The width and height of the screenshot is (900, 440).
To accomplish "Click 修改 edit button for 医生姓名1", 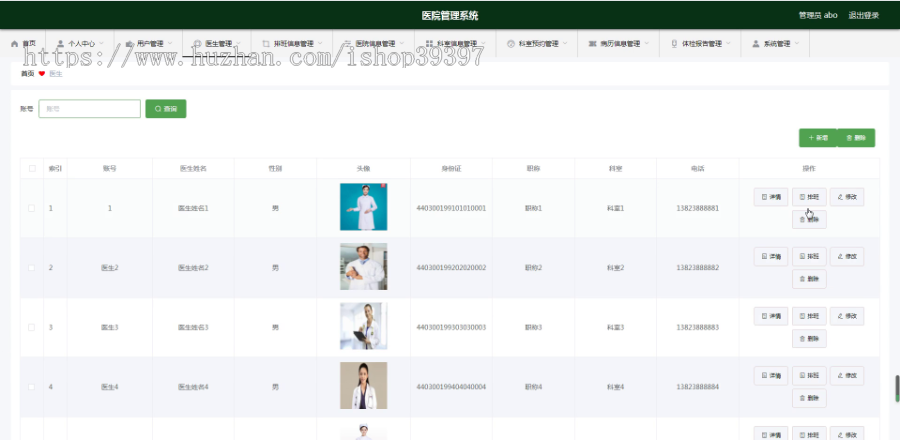I will [x=847, y=197].
